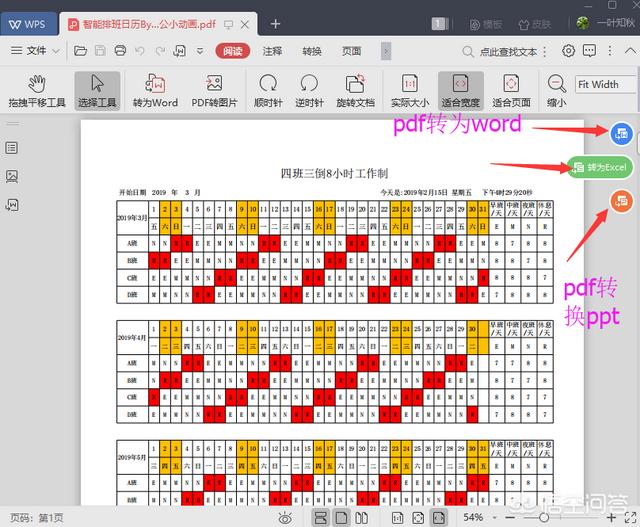The height and width of the screenshot is (527, 640).
Task: Click the more options vertical dots icon
Action: click(x=610, y=51)
